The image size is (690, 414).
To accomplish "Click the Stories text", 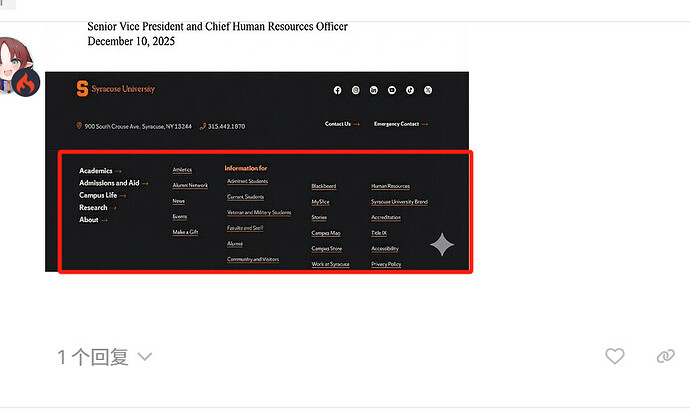I will tap(319, 217).
